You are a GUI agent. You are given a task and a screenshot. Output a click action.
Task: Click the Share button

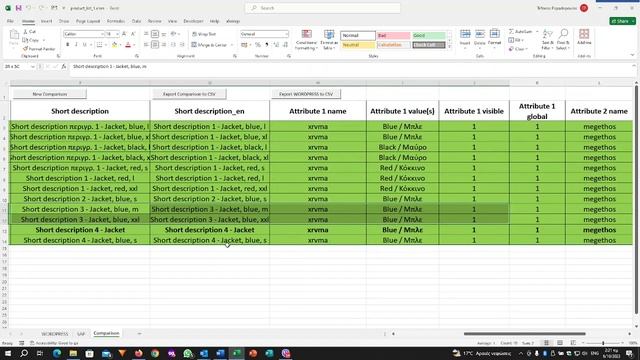[622, 21]
